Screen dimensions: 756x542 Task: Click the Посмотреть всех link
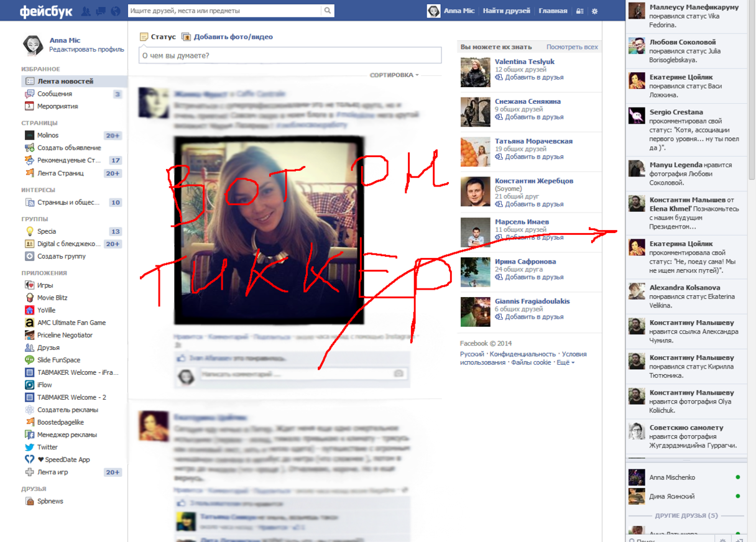point(572,47)
